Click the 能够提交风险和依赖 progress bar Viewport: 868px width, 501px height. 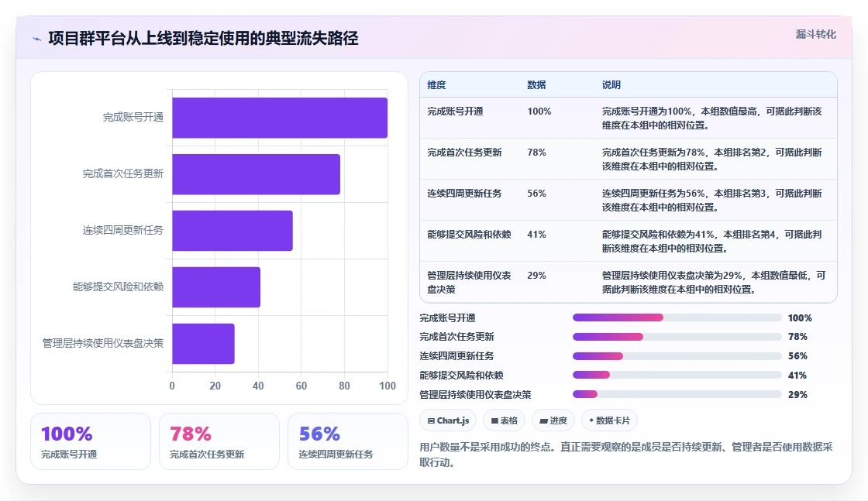(677, 375)
